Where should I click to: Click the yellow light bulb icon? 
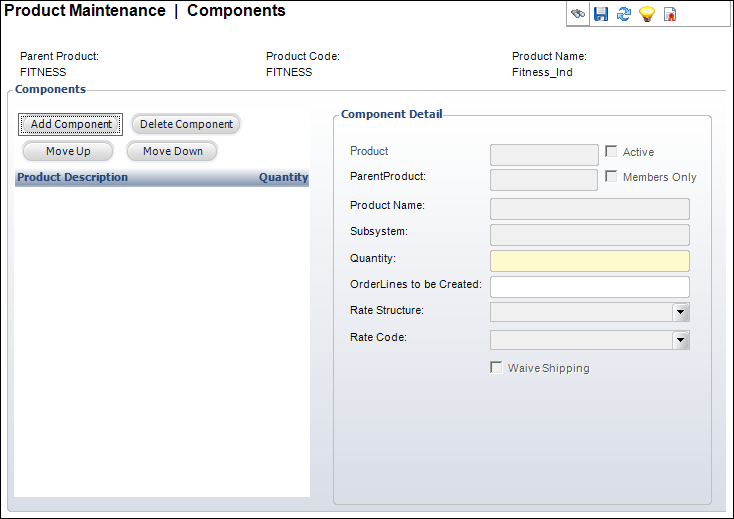click(x=646, y=14)
